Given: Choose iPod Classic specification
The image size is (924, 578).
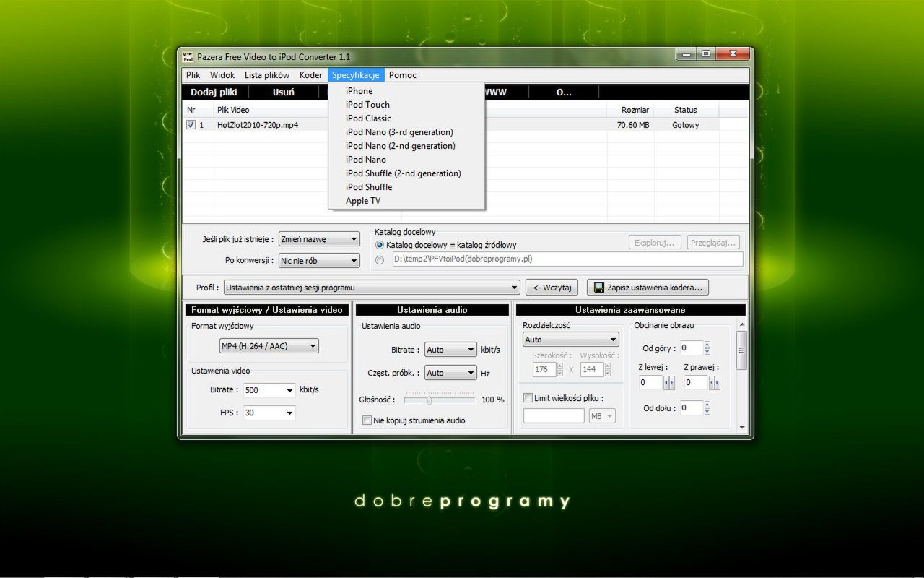Looking at the screenshot, I should point(406,118).
